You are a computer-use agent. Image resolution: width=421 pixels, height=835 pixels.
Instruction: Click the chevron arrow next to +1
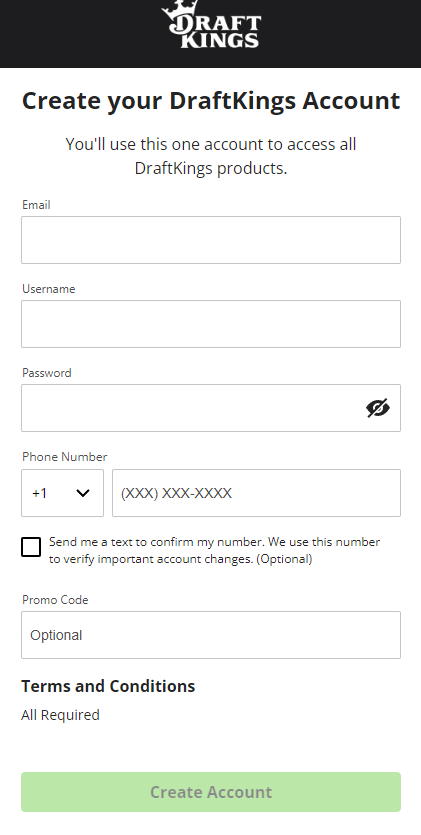pyautogui.click(x=82, y=493)
